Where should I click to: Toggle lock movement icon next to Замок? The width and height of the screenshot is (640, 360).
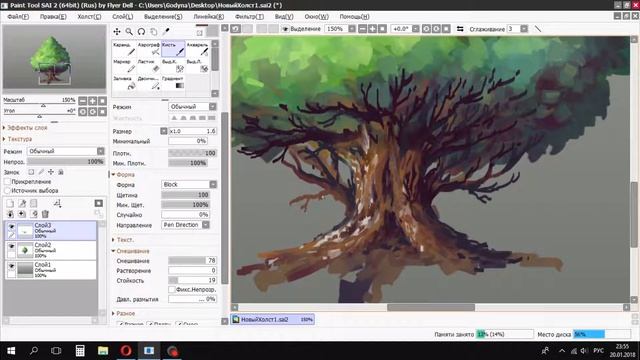tap(51, 172)
